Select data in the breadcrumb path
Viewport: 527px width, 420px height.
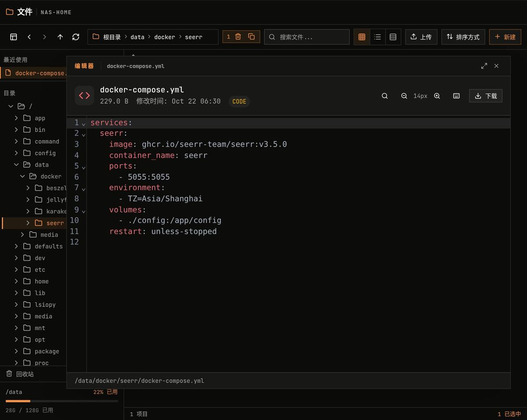point(137,37)
